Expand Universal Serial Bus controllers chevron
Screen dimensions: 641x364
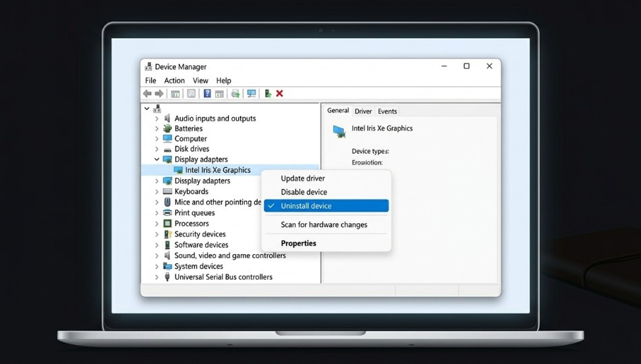tap(157, 276)
